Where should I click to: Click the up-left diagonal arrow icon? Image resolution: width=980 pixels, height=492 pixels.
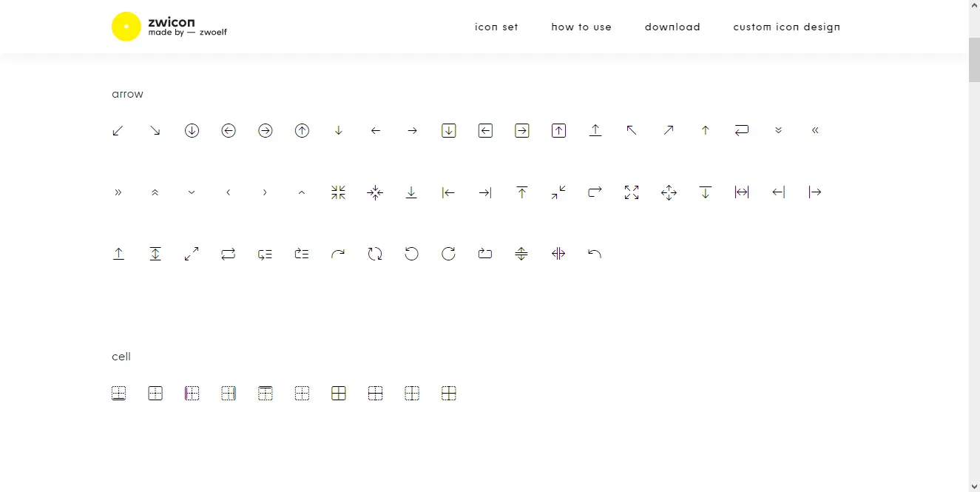632,131
